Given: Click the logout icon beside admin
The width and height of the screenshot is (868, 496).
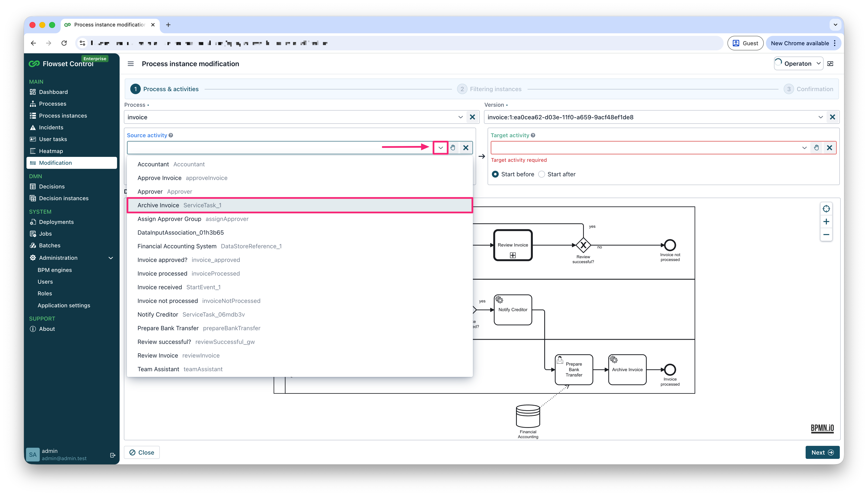Looking at the screenshot, I should (x=113, y=455).
